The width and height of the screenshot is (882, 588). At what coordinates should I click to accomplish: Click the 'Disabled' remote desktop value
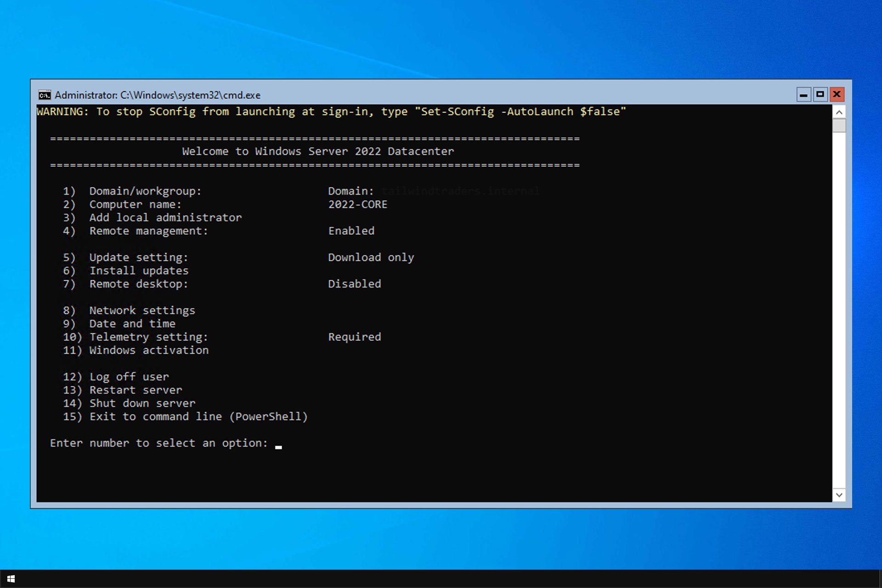(x=355, y=284)
